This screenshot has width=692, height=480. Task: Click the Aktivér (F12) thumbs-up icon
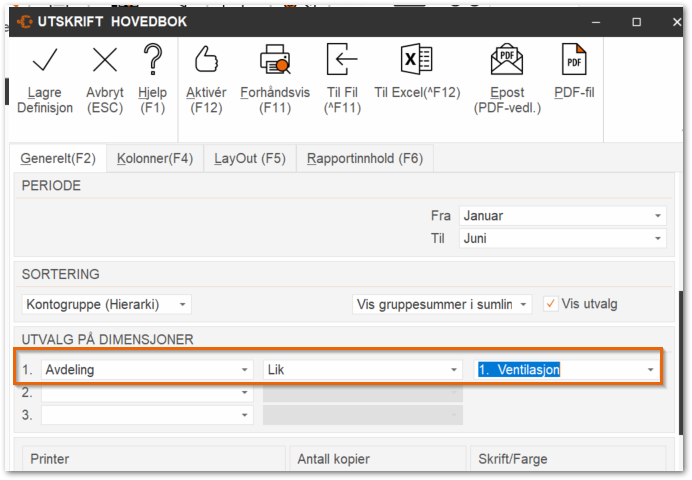(206, 59)
